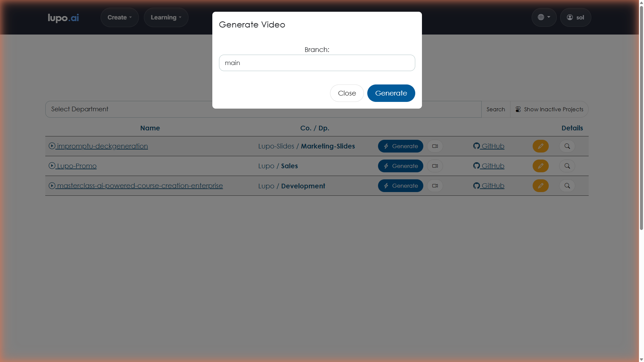Open the Lupo-Promo project link

pyautogui.click(x=72, y=166)
